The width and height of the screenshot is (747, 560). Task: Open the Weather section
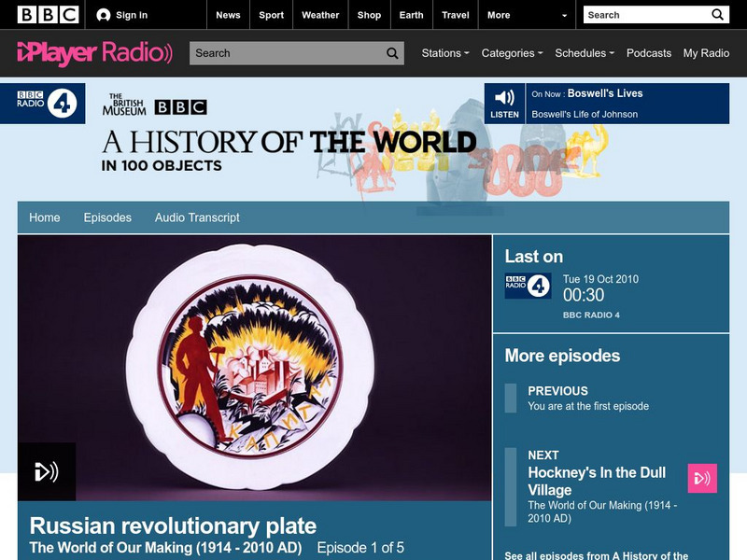point(321,15)
